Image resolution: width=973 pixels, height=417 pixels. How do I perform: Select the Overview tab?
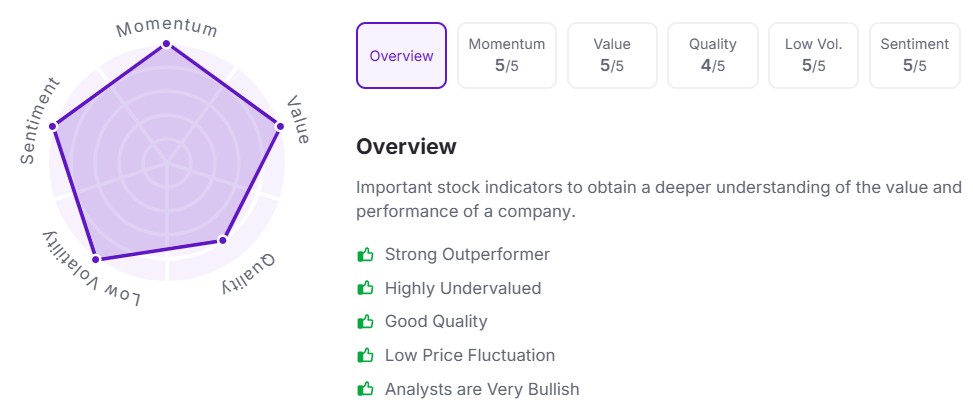402,56
